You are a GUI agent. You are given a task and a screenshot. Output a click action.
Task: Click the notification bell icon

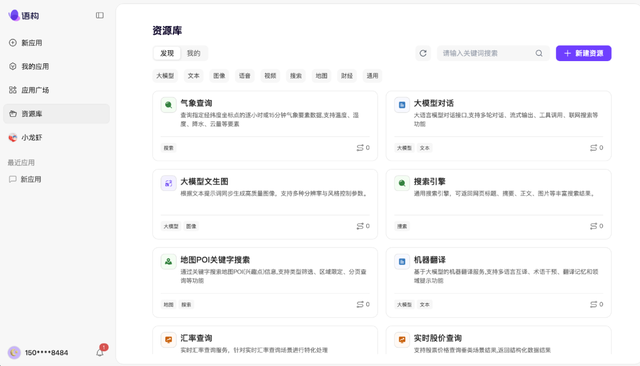pyautogui.click(x=100, y=353)
